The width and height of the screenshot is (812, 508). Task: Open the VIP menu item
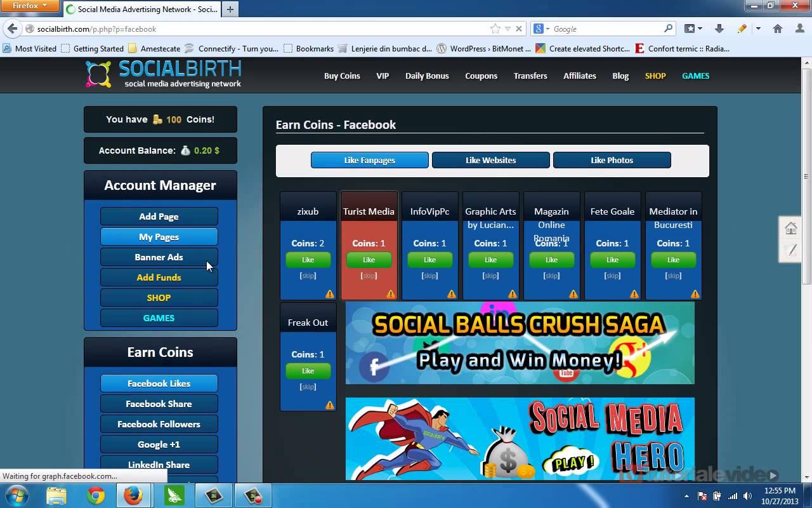click(x=383, y=76)
